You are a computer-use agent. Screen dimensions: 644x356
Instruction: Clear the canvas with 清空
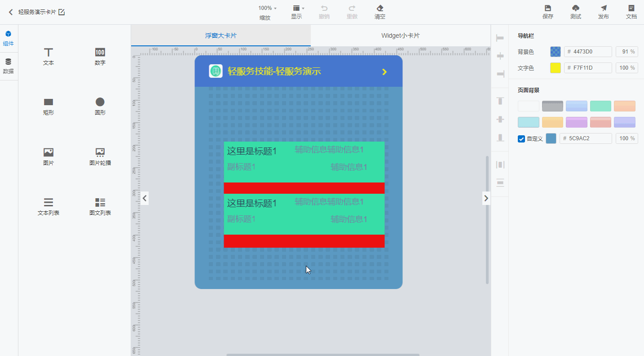(x=380, y=12)
